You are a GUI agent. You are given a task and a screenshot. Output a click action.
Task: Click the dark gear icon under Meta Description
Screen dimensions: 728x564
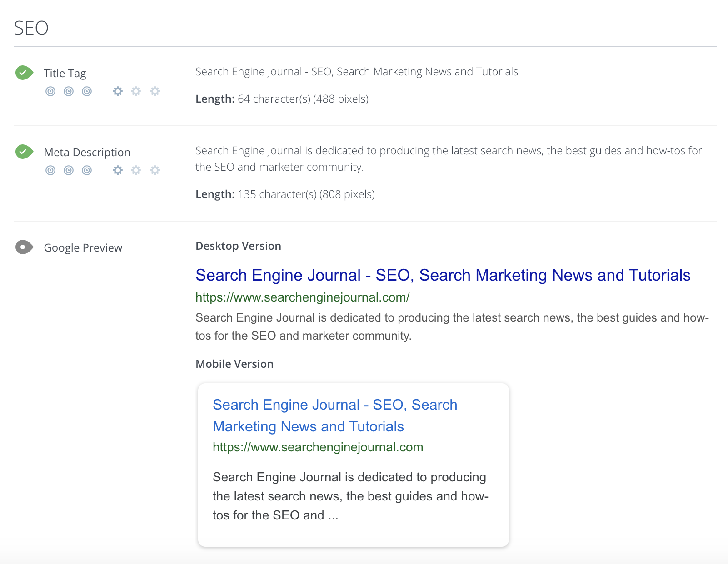118,170
